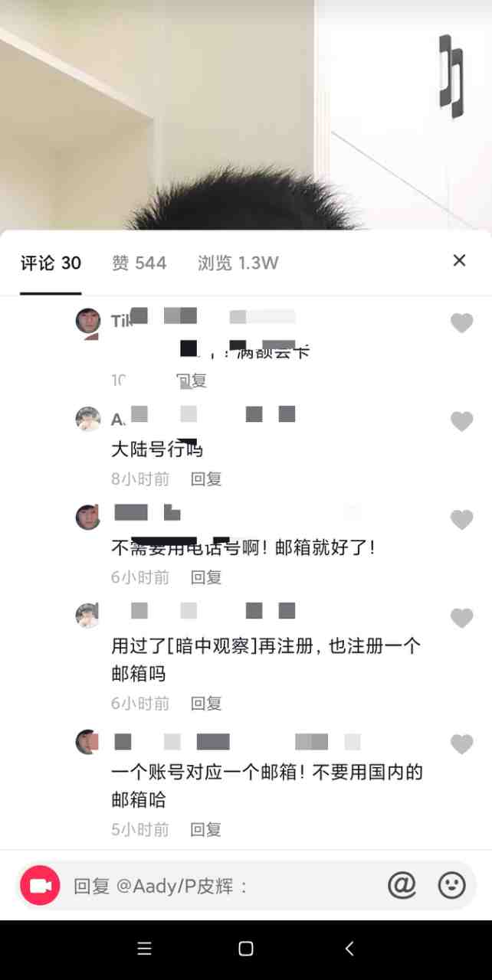Reply to the "大陆号行吗" comment
Image resolution: width=492 pixels, height=980 pixels.
[x=206, y=479]
